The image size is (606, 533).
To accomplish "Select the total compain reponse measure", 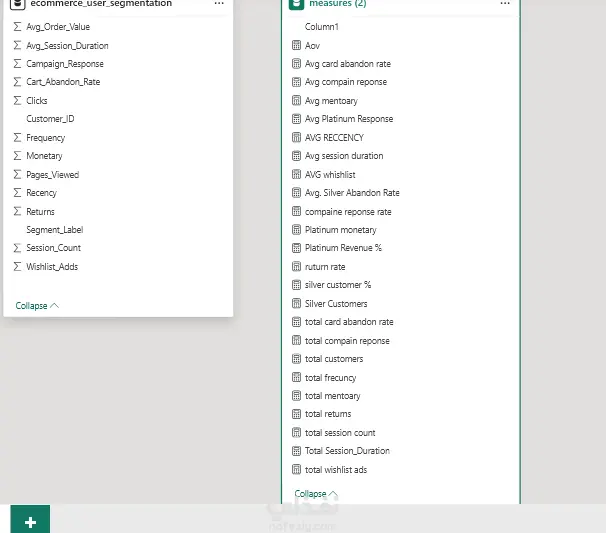I will (x=347, y=341).
